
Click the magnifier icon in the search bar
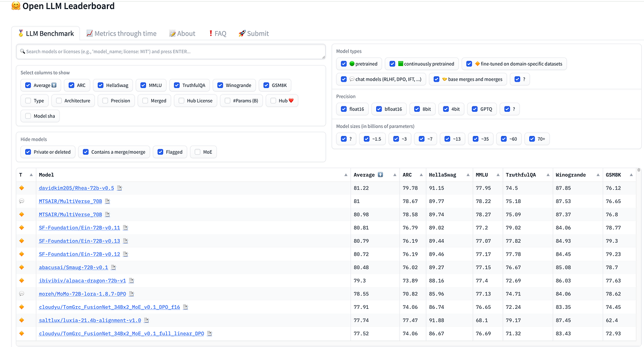pyautogui.click(x=22, y=51)
